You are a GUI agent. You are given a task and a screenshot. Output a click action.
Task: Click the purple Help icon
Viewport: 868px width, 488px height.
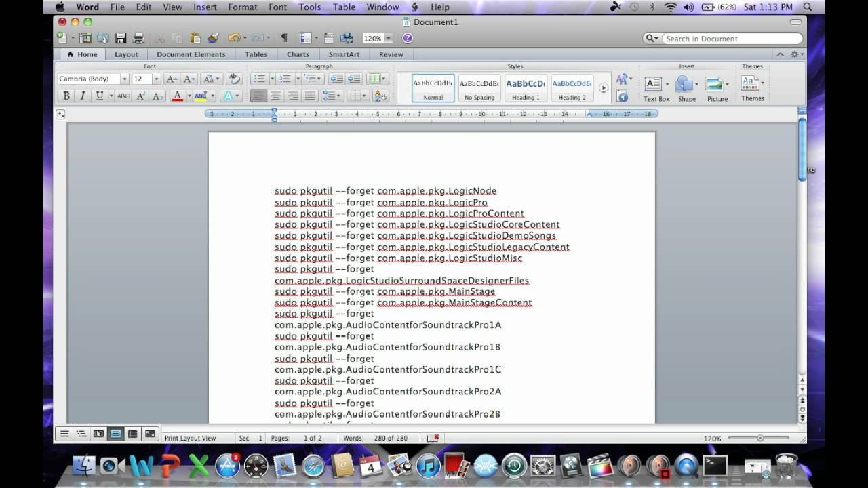click(408, 38)
